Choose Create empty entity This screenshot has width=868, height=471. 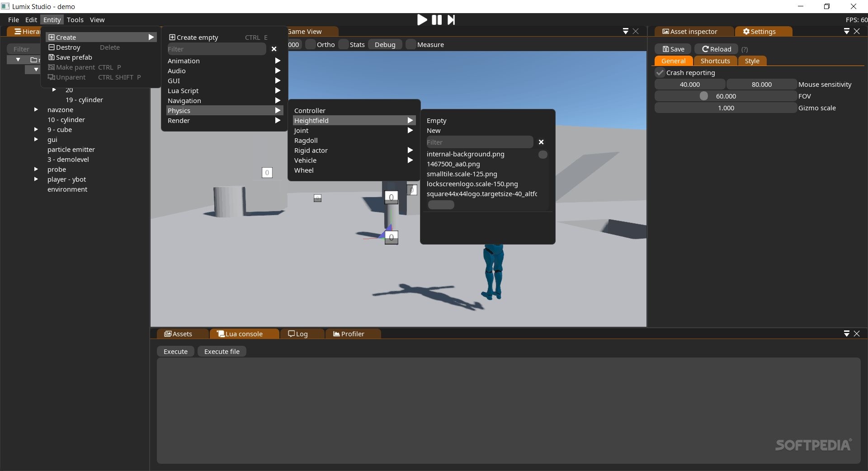click(218, 38)
